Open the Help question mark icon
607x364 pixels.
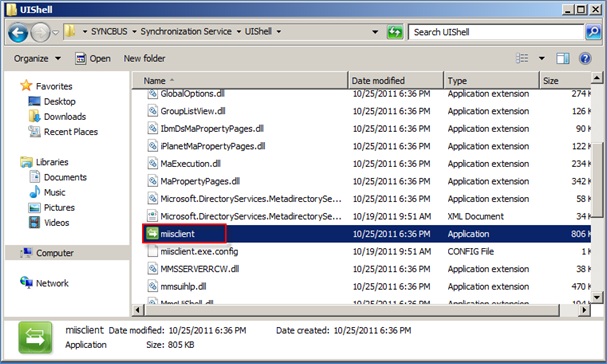[585, 58]
